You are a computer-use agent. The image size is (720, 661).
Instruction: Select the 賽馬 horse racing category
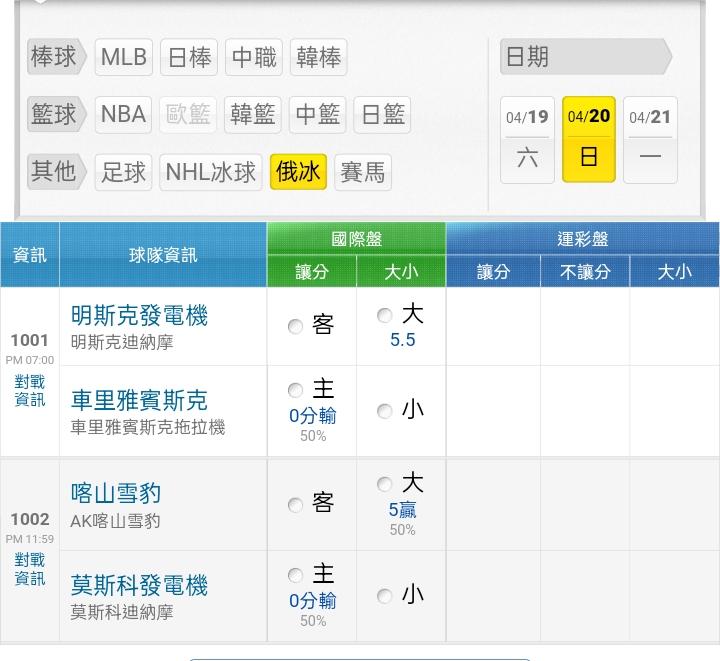[362, 172]
